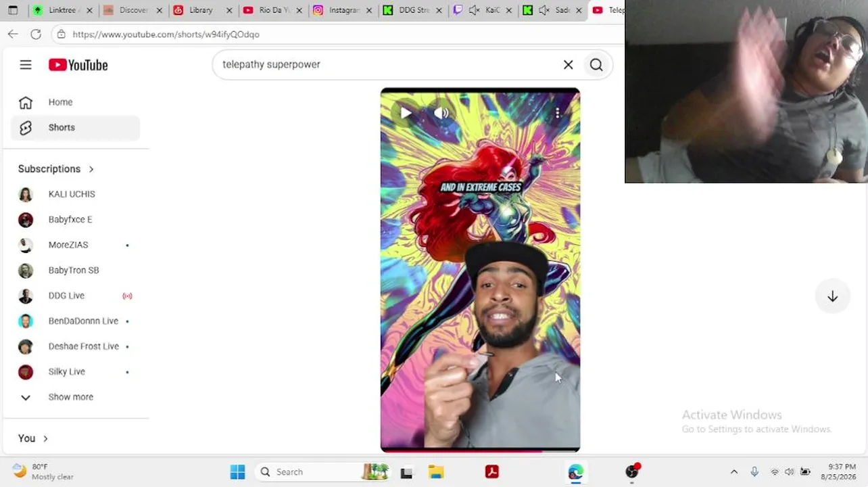The height and width of the screenshot is (487, 868).
Task: Open the weather widget
Action: 43,472
